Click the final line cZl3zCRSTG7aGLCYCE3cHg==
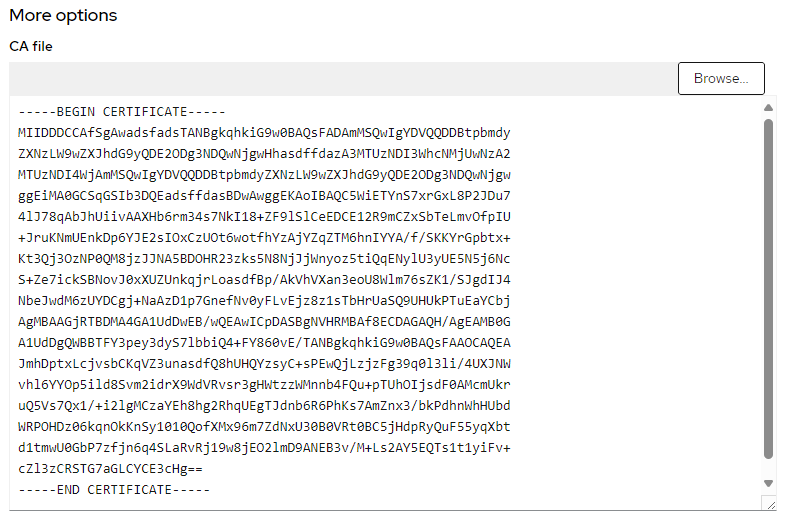 tap(110, 469)
